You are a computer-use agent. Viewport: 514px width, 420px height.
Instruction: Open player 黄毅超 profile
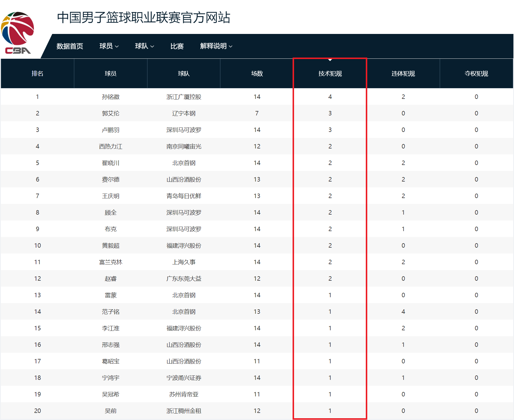click(111, 246)
